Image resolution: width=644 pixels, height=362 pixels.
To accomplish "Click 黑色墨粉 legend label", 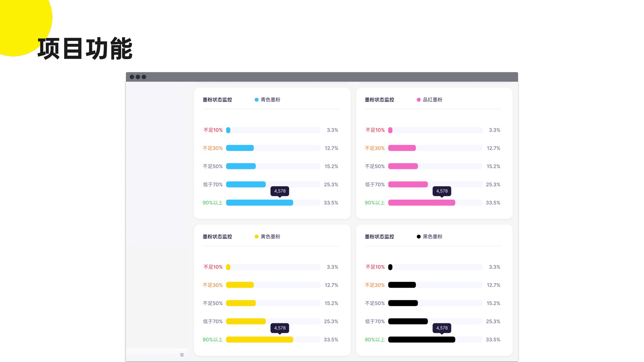I will [x=432, y=237].
